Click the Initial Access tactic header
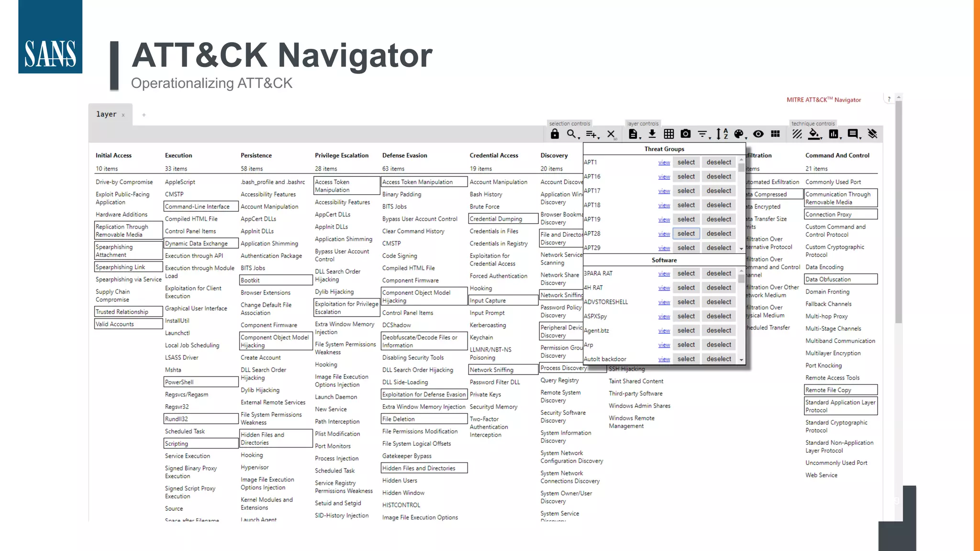Viewport: 980px width, 551px height. click(113, 155)
